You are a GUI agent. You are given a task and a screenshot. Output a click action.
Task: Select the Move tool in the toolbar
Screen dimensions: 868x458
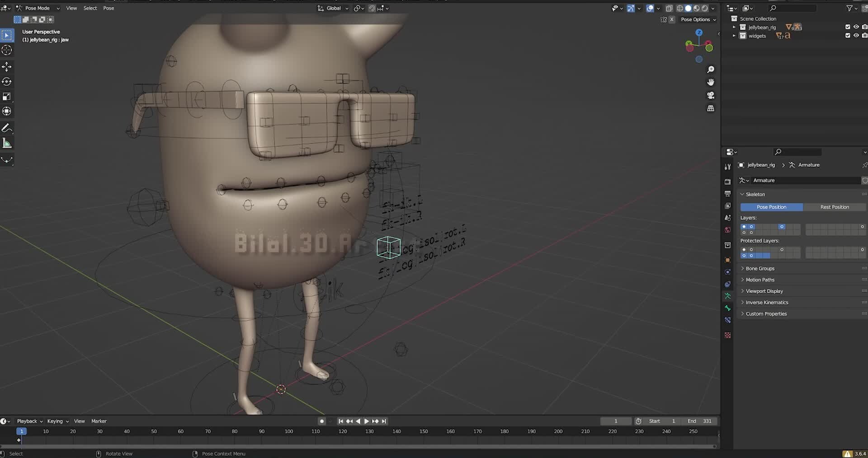pyautogui.click(x=7, y=66)
